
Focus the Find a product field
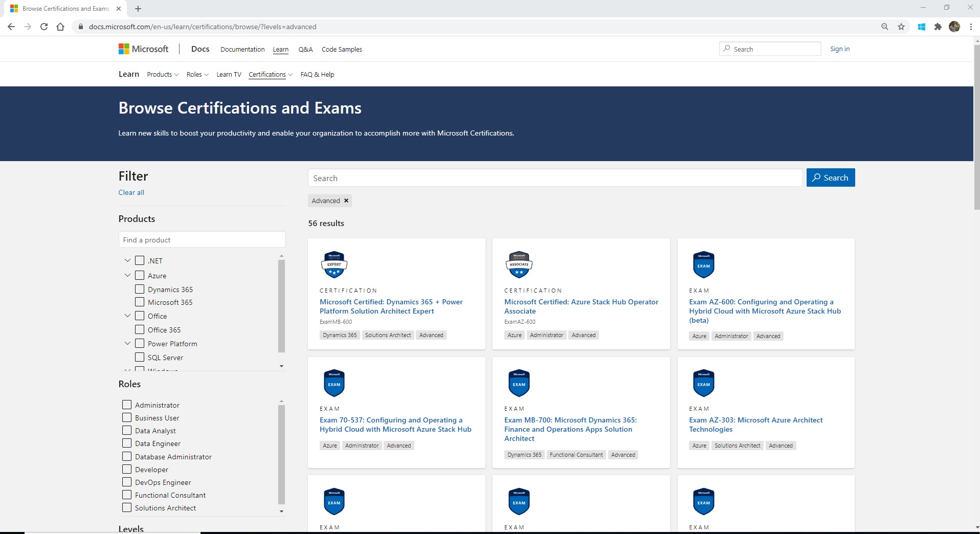[202, 240]
